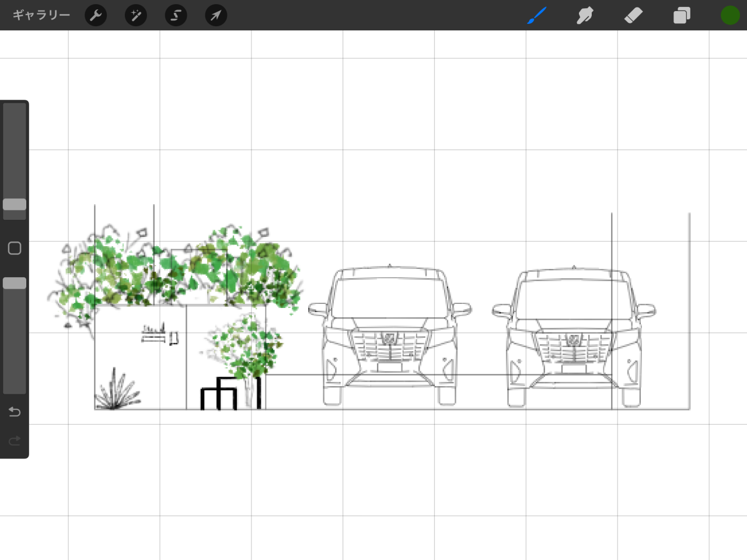
Task: Open the Layers panel
Action: (682, 15)
